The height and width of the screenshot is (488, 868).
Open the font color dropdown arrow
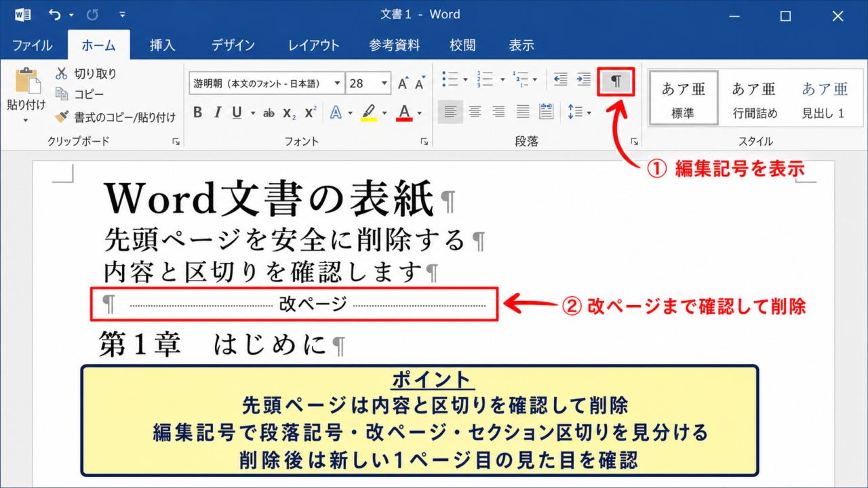(x=420, y=113)
